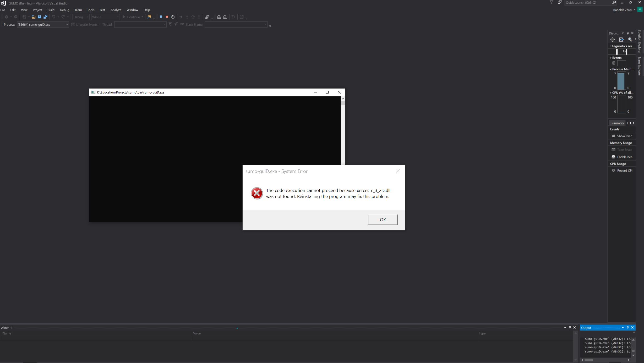Stop debugging with the red square
This screenshot has height=363, width=644.
coord(167,17)
